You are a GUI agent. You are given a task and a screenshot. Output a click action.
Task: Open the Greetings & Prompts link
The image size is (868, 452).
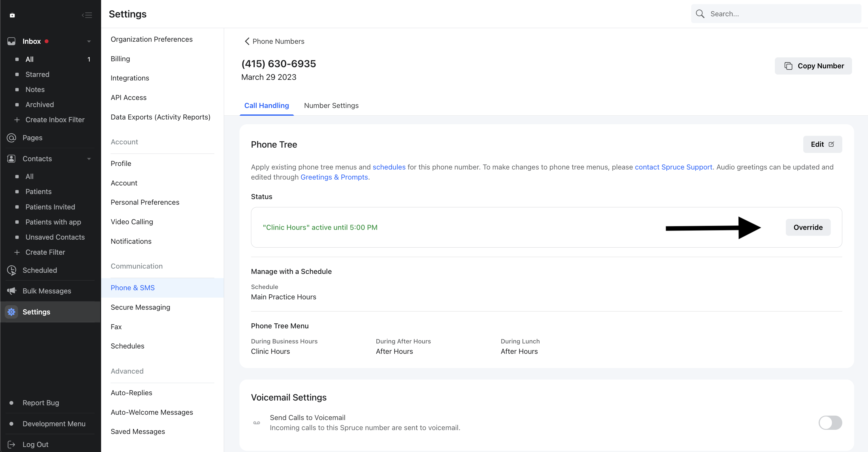334,177
